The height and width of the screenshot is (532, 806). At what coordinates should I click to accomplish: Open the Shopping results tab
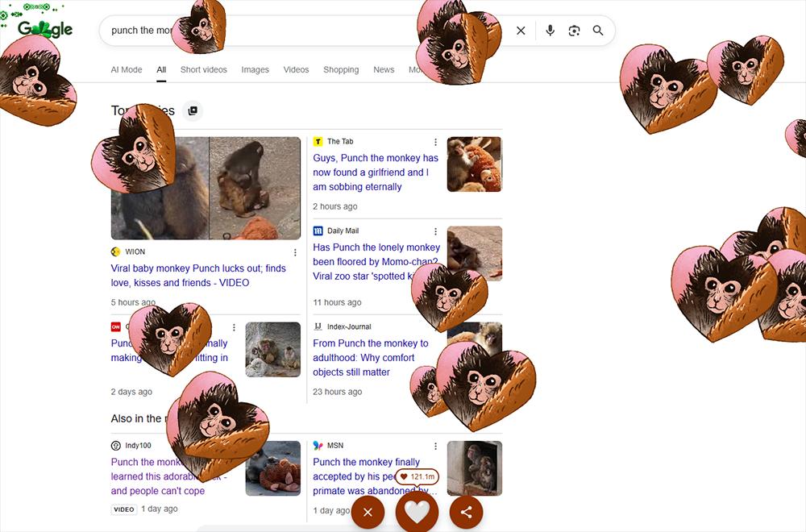point(341,69)
